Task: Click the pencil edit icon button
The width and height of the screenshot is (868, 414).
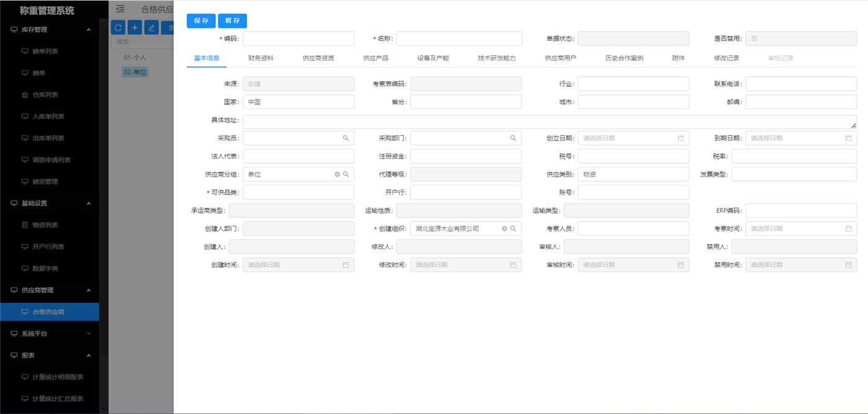Action: click(x=151, y=27)
